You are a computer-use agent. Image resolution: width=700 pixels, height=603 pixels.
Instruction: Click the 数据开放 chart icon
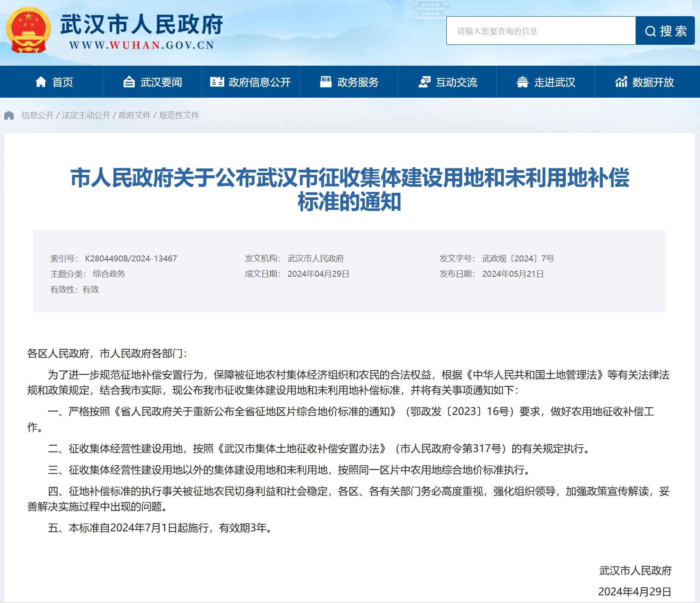[621, 82]
